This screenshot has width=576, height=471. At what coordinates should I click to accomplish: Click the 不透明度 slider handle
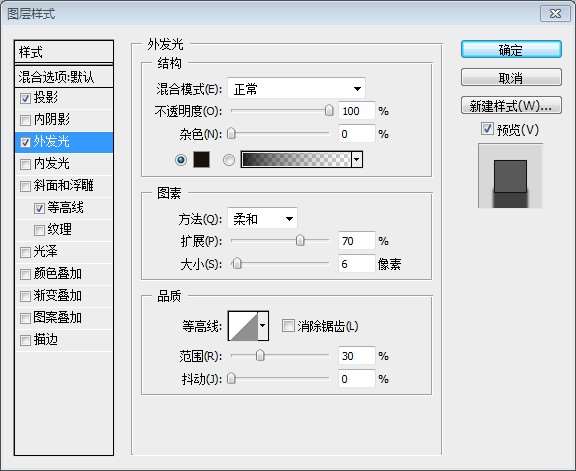coord(330,110)
